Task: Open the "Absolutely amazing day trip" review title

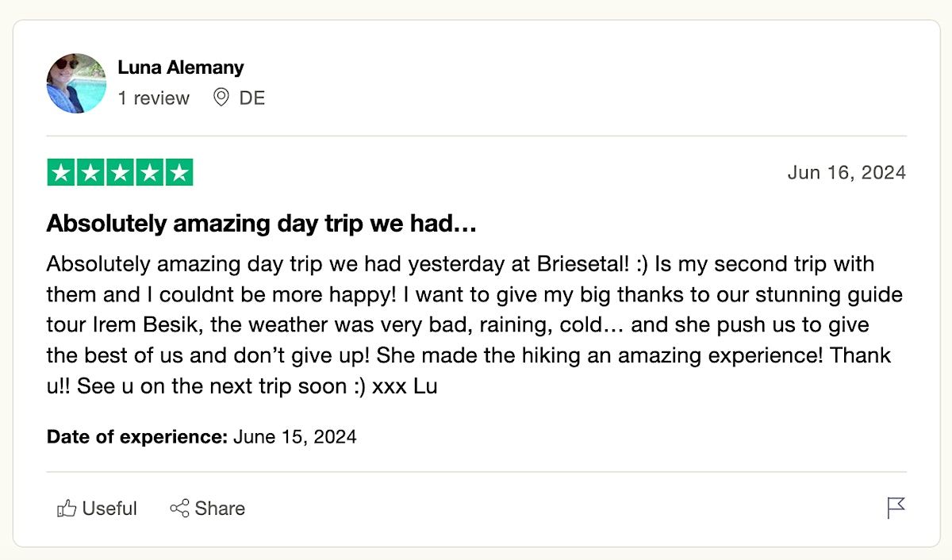Action: 261,224
